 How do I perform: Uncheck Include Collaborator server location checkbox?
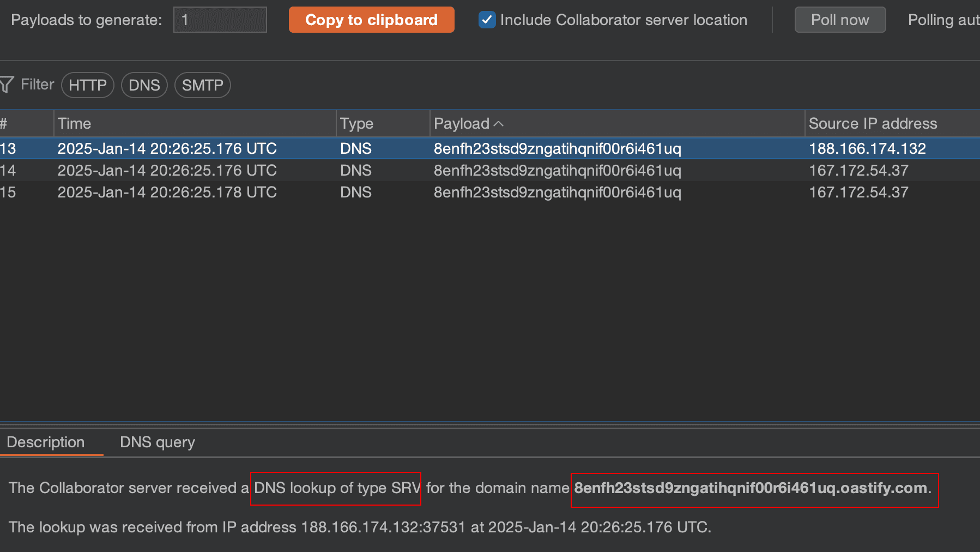(x=487, y=20)
